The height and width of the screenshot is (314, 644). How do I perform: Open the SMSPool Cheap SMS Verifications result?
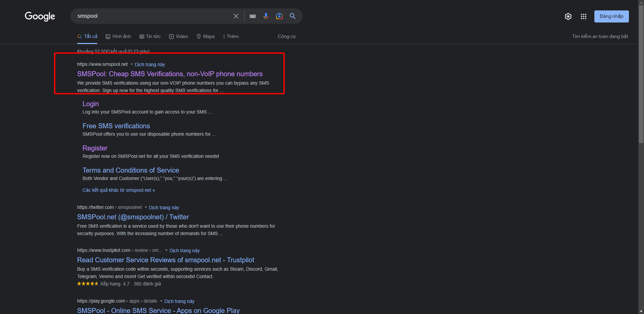point(170,74)
